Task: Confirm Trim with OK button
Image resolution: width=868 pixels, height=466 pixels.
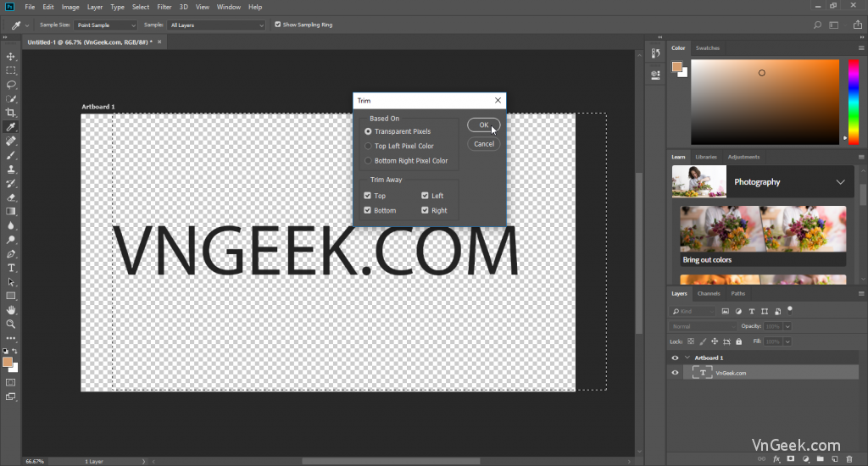Action: tap(484, 125)
